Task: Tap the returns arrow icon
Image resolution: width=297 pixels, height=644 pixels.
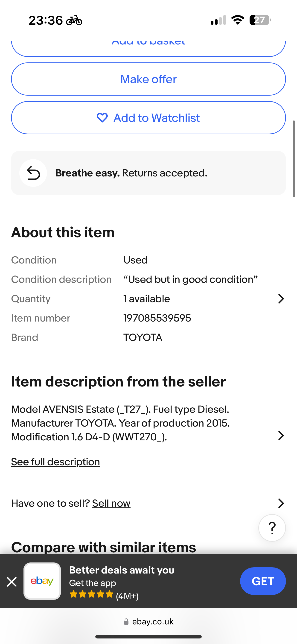Action: point(33,173)
